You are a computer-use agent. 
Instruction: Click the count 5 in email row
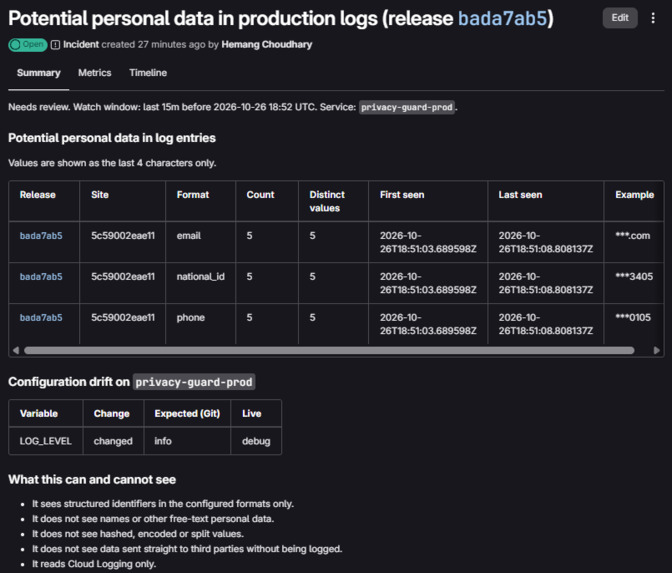click(x=249, y=236)
